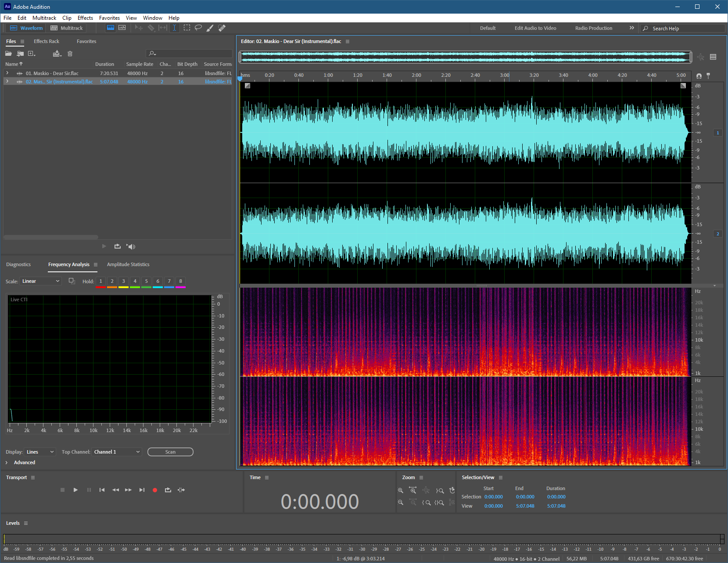Open the Display Lines dropdown
This screenshot has width=728, height=563.
(40, 452)
